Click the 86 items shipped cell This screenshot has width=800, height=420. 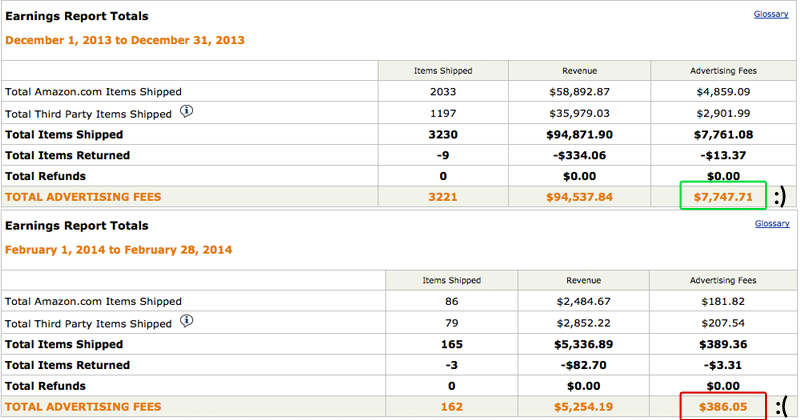click(x=452, y=302)
